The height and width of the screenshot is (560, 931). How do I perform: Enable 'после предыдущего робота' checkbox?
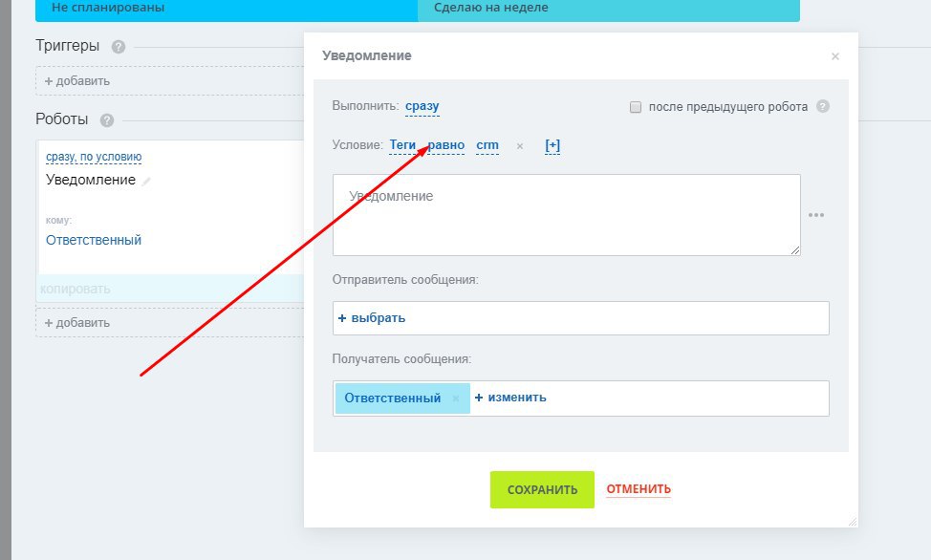[x=636, y=107]
